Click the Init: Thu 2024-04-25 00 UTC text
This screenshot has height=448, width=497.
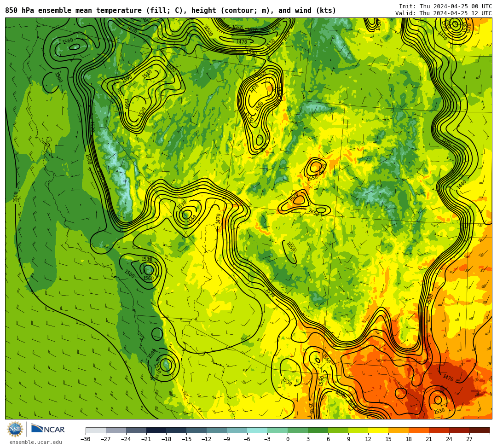tap(445, 6)
